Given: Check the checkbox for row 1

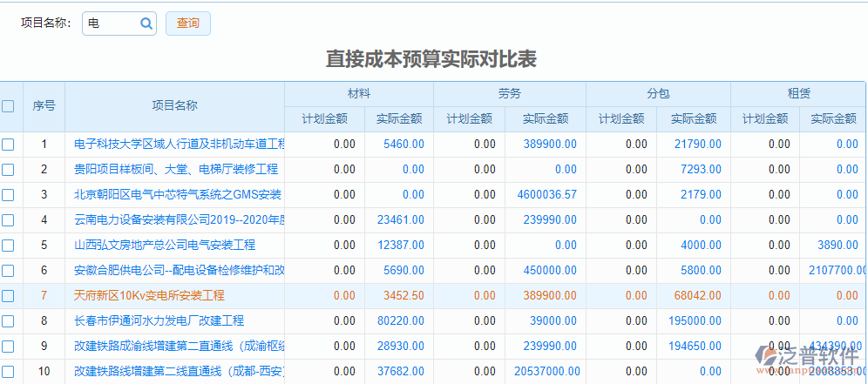Looking at the screenshot, I should (x=8, y=145).
